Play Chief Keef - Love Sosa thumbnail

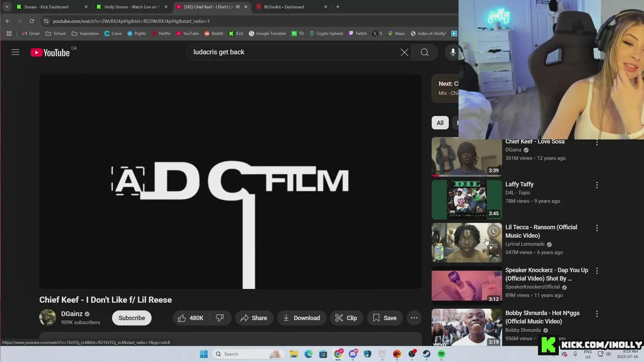[x=467, y=157]
